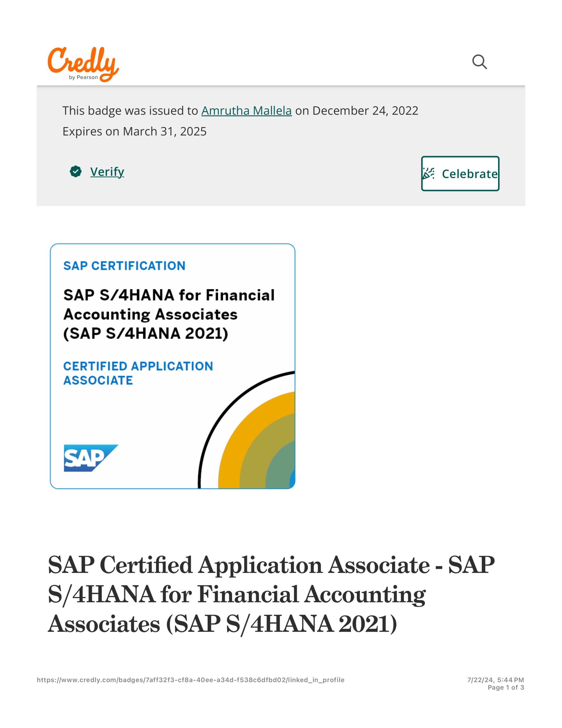The width and height of the screenshot is (562, 728).
Task: Open the Verify link
Action: tap(107, 172)
